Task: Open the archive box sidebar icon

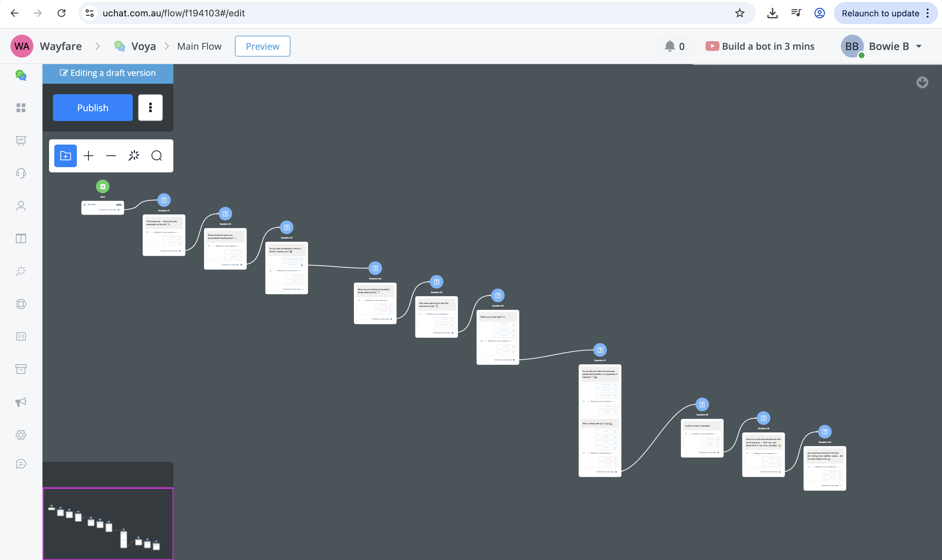Action: point(21,369)
